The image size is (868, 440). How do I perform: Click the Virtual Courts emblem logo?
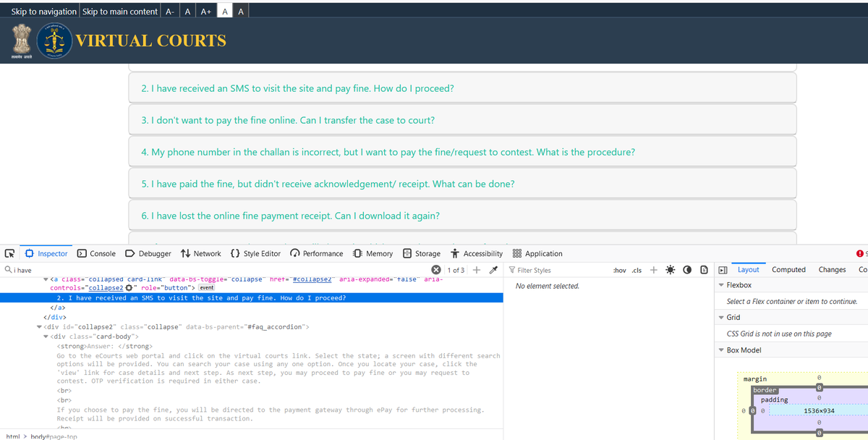(55, 41)
